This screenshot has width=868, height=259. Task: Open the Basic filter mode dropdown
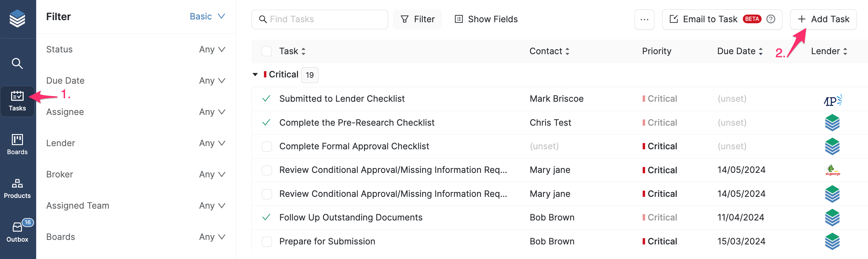(x=208, y=17)
